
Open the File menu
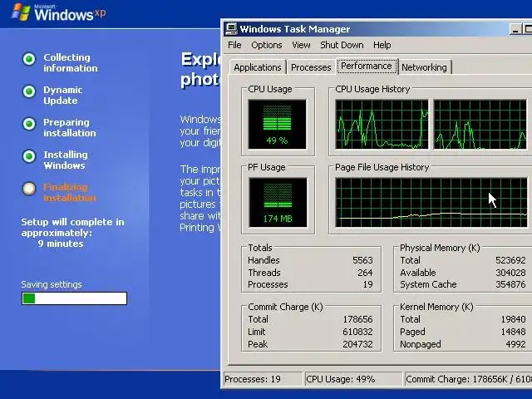tap(234, 45)
